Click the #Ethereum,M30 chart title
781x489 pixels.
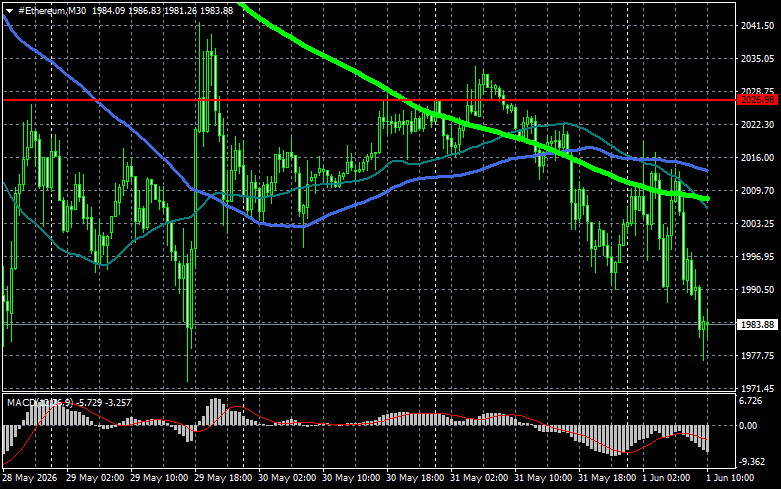click(x=52, y=10)
